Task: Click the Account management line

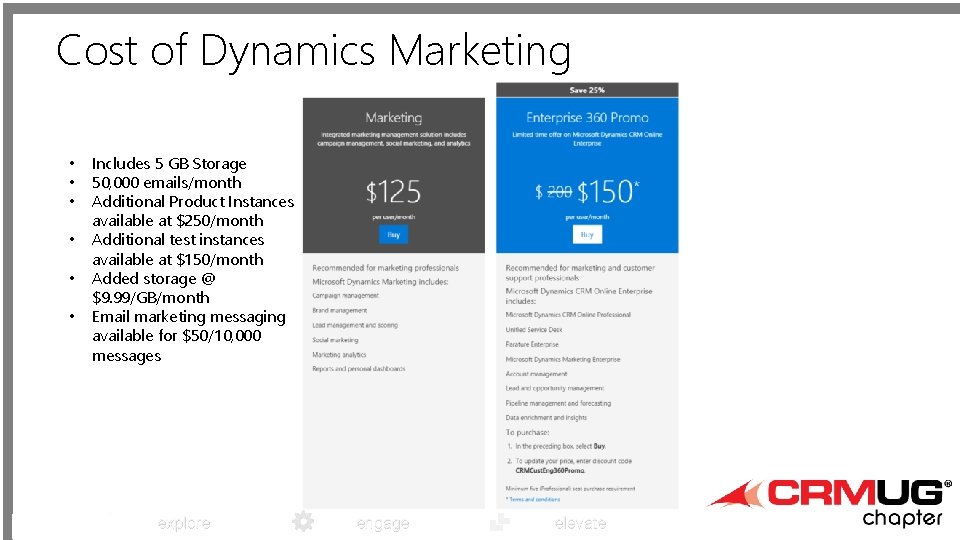Action: (536, 373)
